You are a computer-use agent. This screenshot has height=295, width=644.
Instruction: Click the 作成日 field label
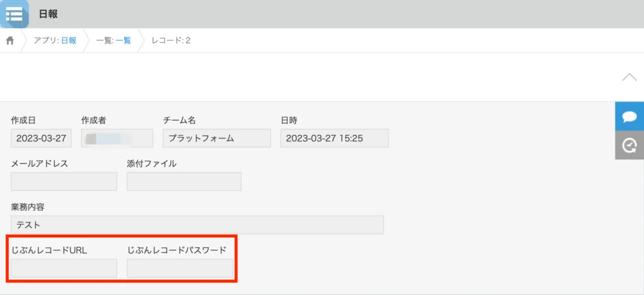[23, 120]
